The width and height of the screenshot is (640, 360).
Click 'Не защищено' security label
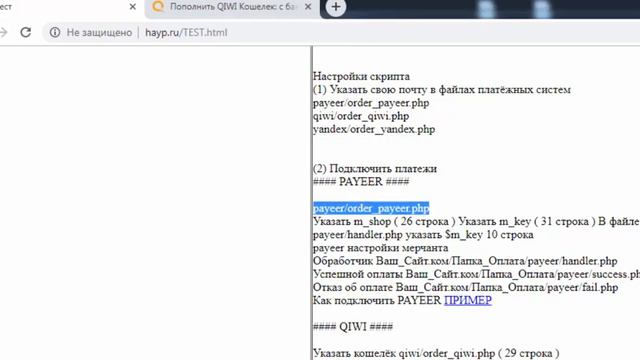(99, 32)
